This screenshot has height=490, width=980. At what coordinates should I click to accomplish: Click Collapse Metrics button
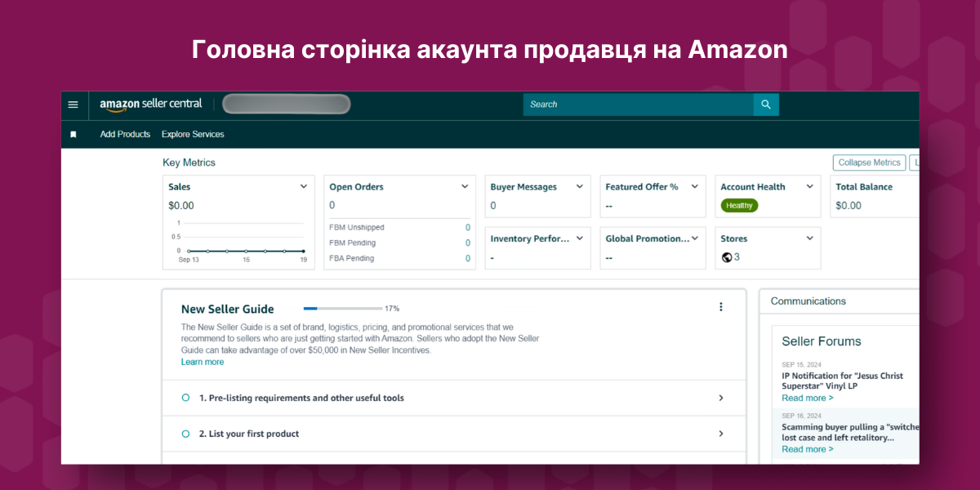869,163
